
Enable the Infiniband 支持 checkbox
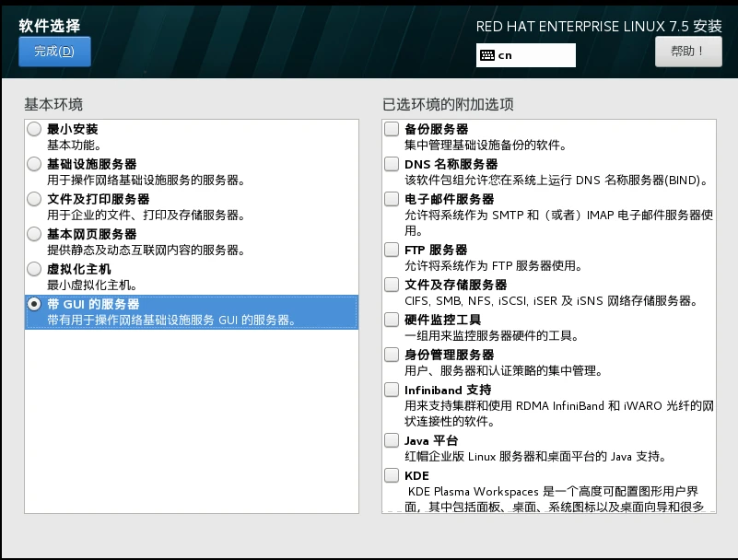(x=392, y=390)
